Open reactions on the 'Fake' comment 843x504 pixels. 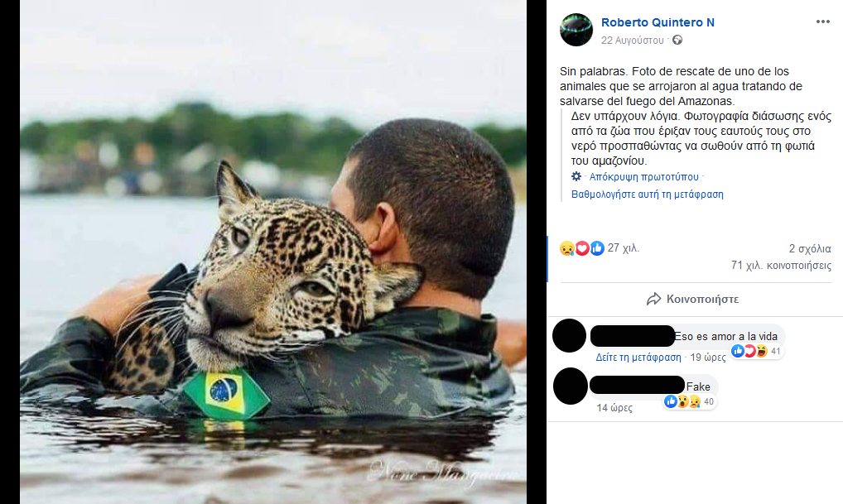tap(689, 401)
